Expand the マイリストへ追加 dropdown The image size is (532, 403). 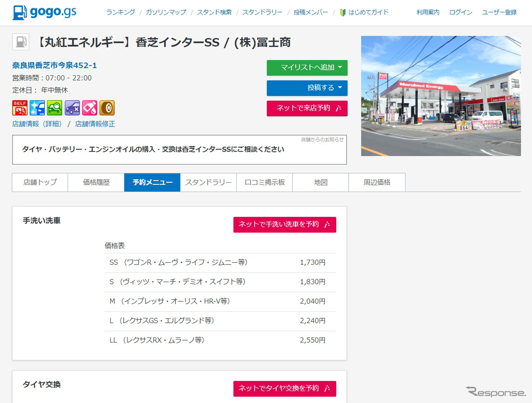307,68
